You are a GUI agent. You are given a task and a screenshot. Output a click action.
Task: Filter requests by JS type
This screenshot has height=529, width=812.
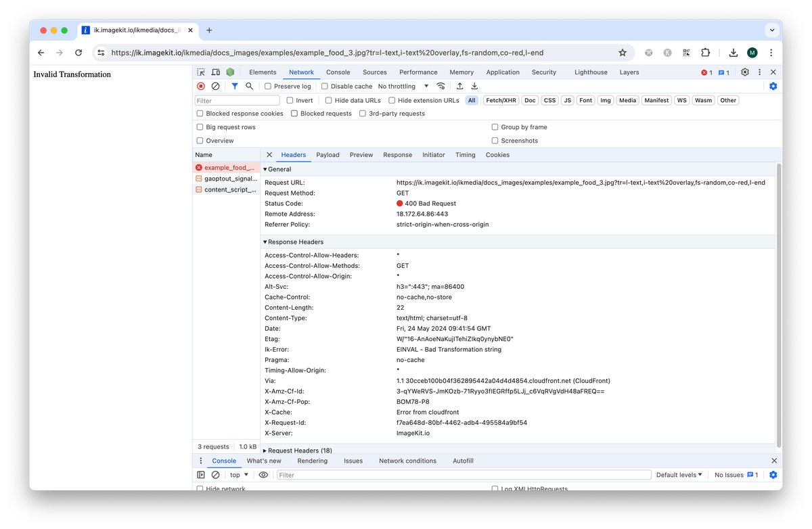click(568, 100)
